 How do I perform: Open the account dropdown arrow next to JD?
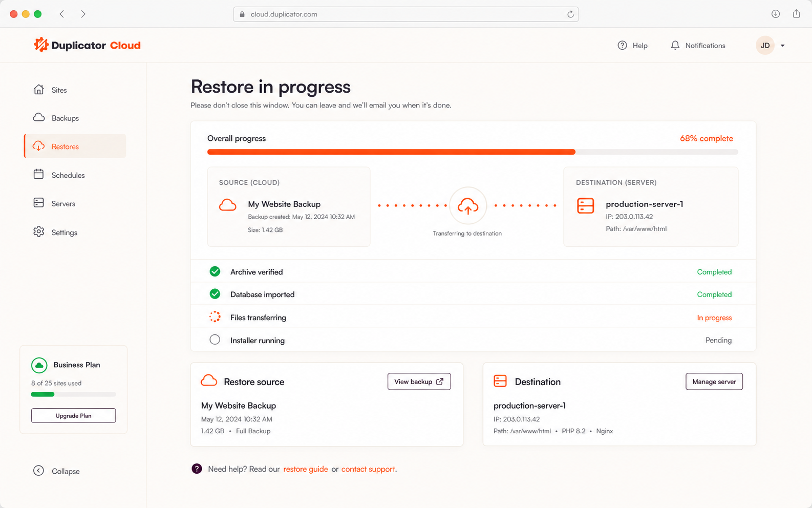tap(782, 46)
